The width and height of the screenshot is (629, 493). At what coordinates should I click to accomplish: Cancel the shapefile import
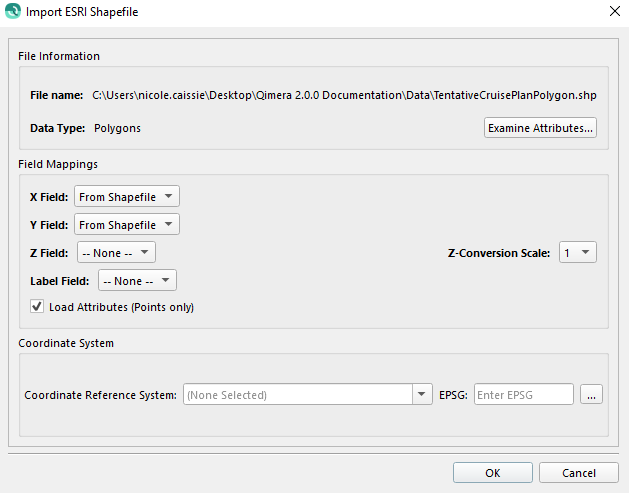(578, 473)
